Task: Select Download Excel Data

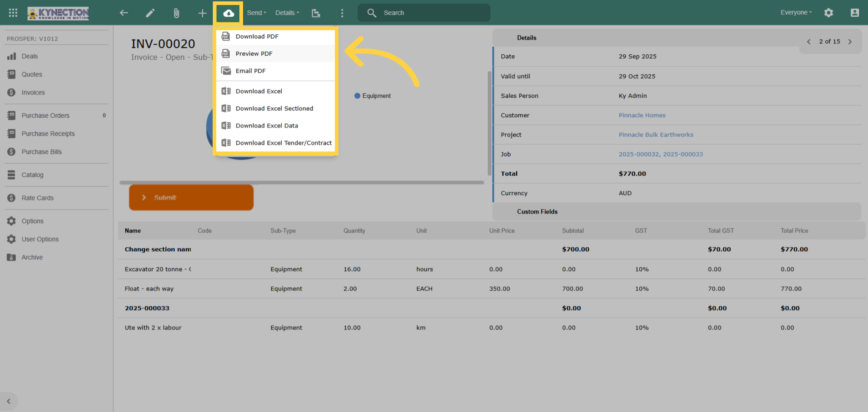Action: (276, 126)
